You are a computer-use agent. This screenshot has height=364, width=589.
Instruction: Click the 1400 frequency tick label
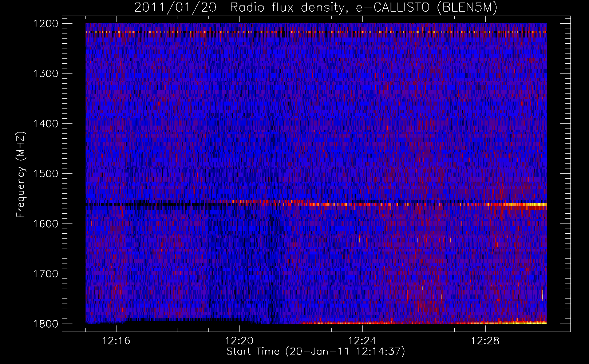[x=46, y=124]
